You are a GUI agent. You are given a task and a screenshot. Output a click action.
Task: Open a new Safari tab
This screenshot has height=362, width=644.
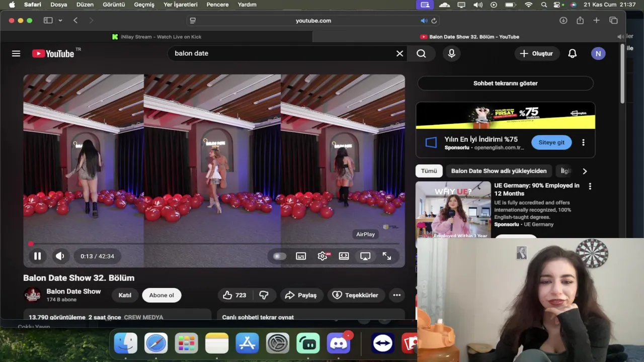[x=596, y=21]
